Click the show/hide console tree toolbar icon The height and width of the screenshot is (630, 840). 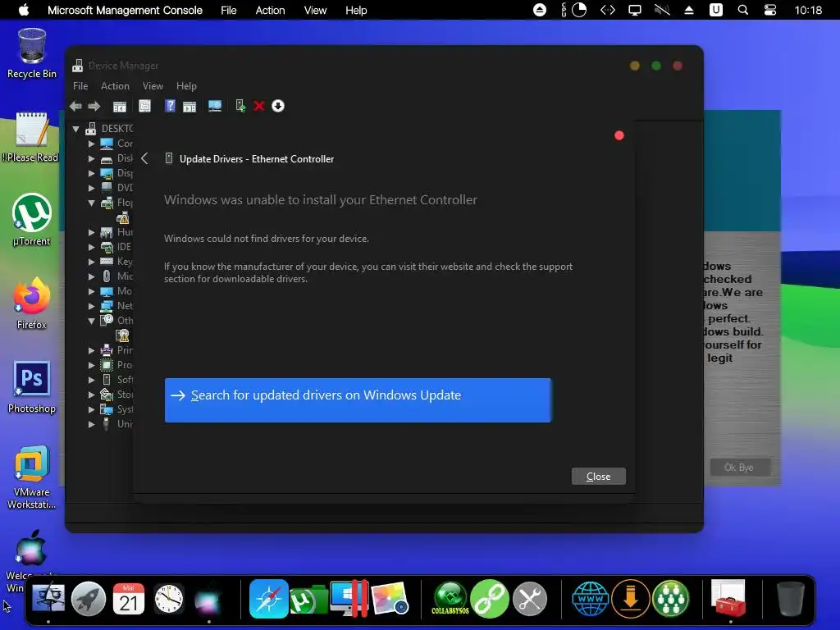(120, 106)
